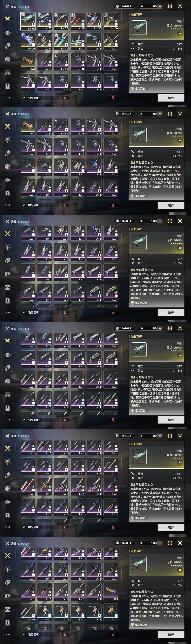Viewport: 191px width, 644px height.
Task: Click the compass-like map icon in the topmost header
Action: point(170,6)
